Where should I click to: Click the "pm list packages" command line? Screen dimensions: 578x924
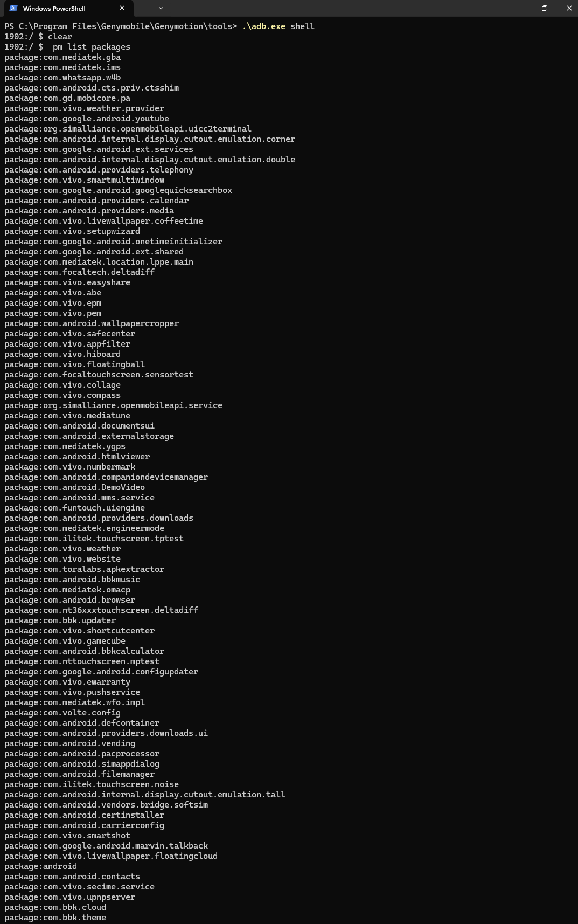pos(91,47)
